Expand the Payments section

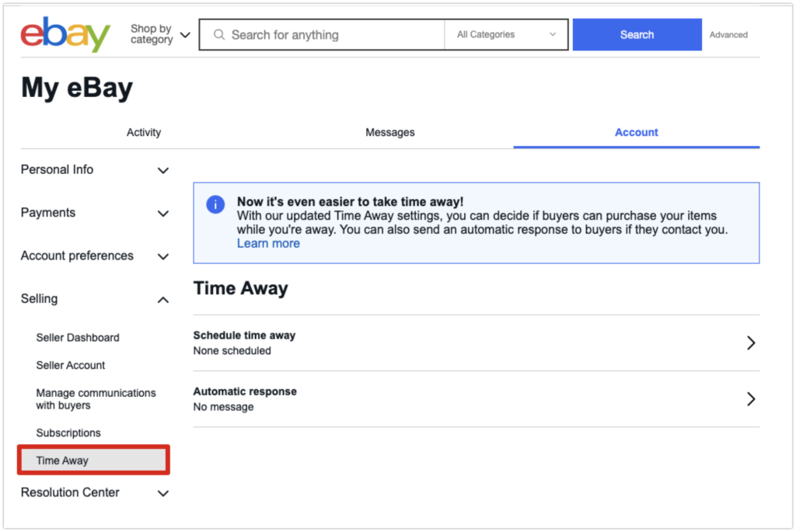point(163,213)
